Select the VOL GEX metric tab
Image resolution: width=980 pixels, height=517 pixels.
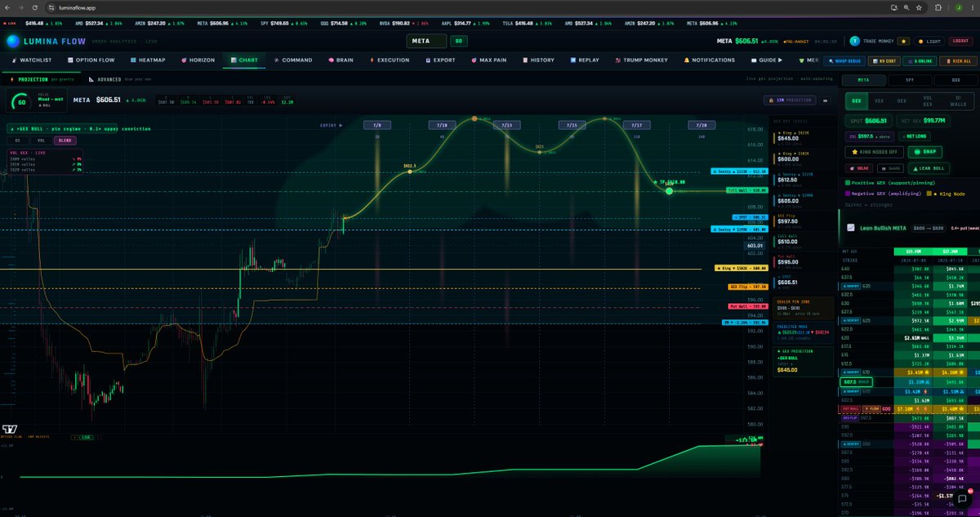click(927, 100)
